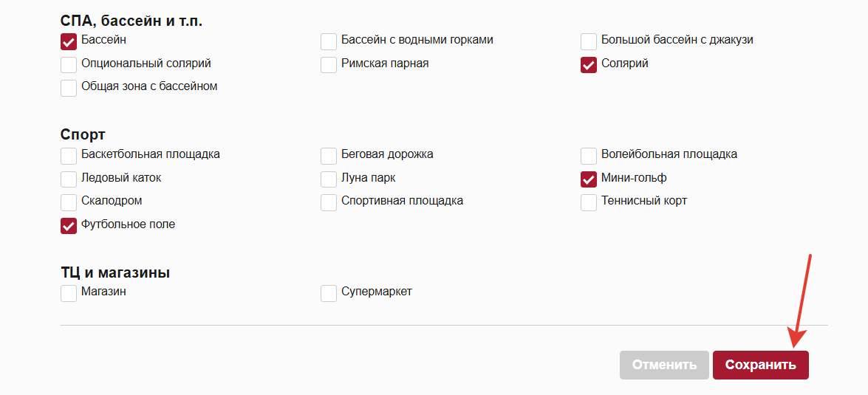Screen dimensions: 868x395
Task: Tick the Опциональный солярий checkbox
Action: coord(69,65)
